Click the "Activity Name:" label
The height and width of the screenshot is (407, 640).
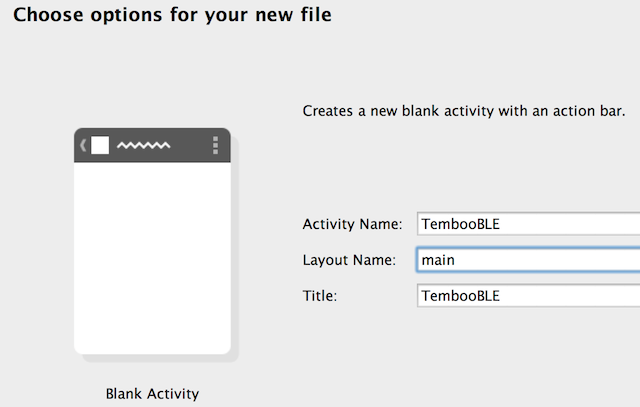tap(351, 223)
